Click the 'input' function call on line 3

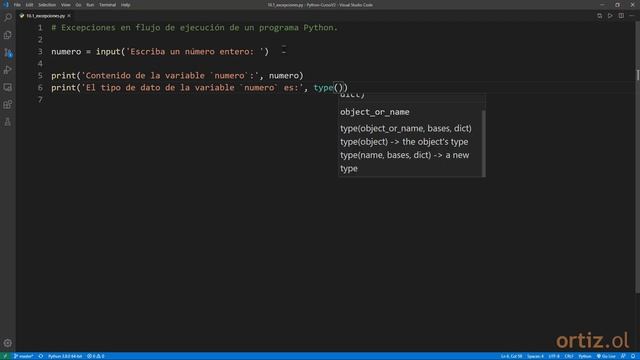[x=108, y=51]
